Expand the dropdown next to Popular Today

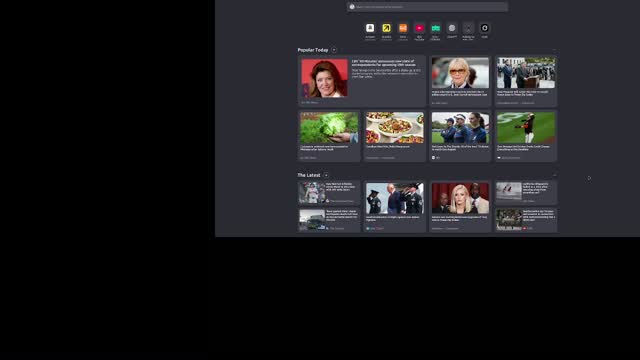334,50
